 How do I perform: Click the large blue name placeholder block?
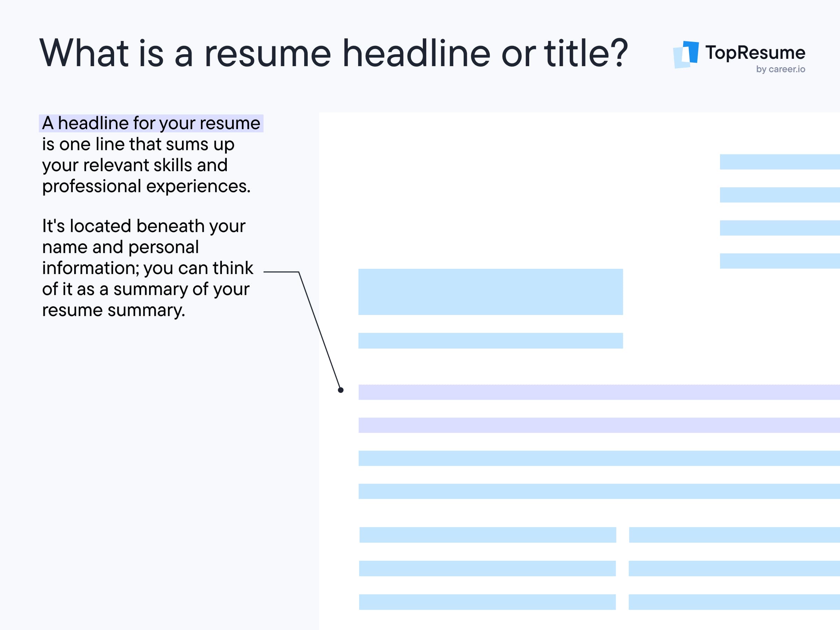490,292
